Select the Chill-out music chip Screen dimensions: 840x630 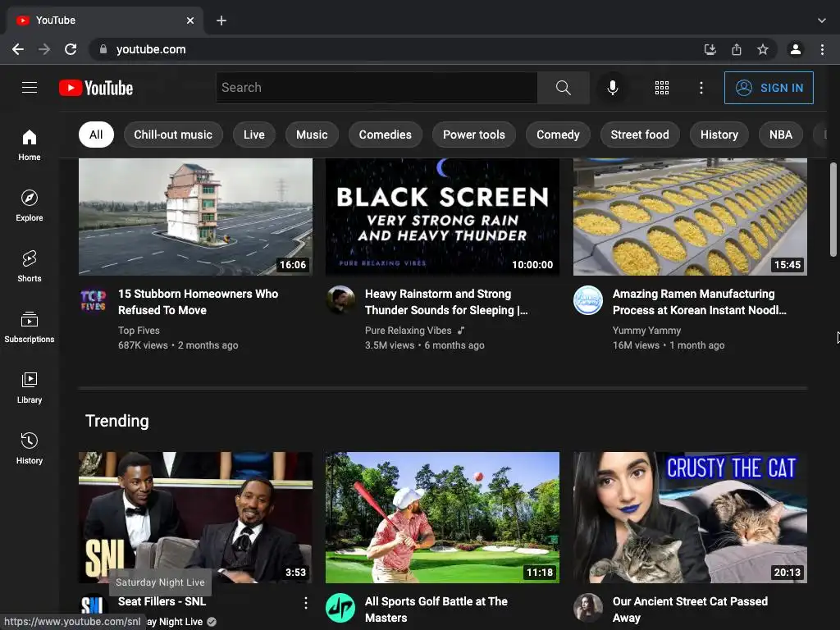click(173, 135)
